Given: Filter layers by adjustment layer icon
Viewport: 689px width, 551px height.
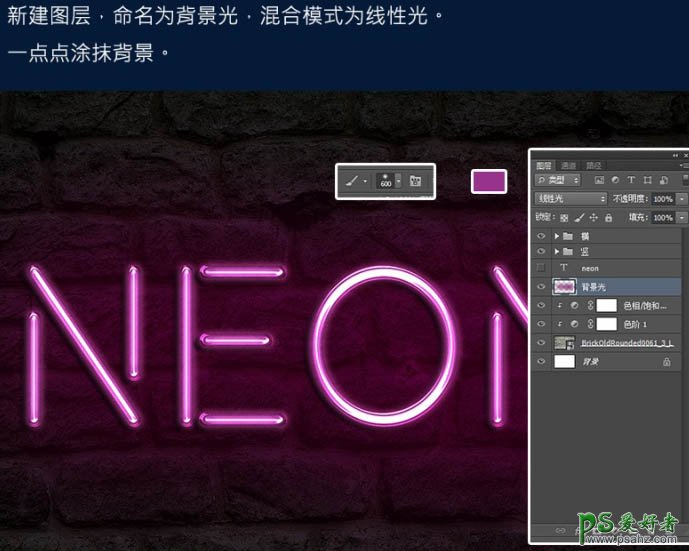Looking at the screenshot, I should 615,180.
